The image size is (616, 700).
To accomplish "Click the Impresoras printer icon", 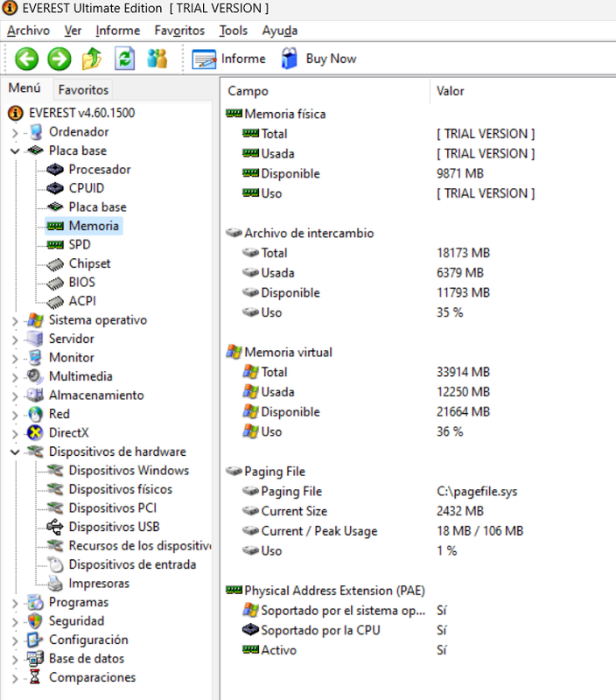I will coord(55,583).
